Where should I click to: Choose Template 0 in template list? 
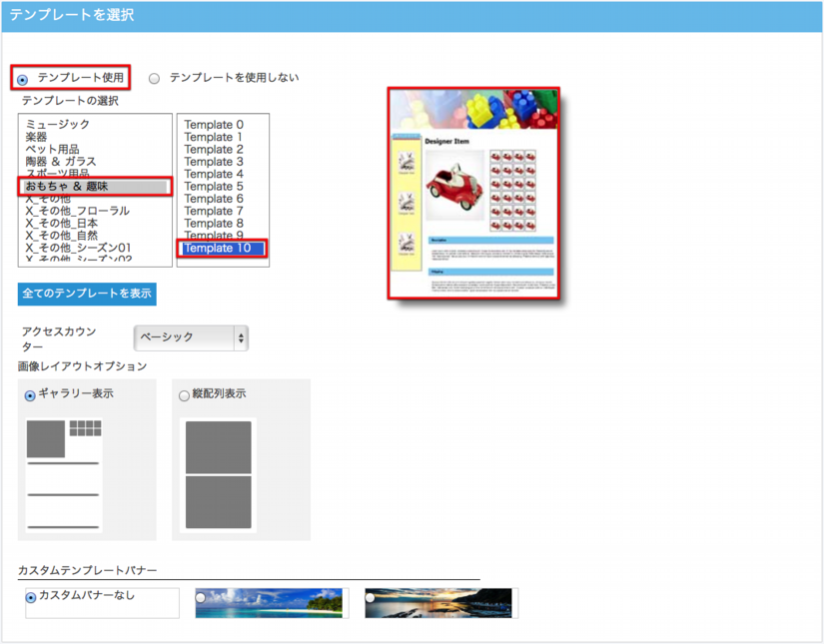click(x=214, y=125)
